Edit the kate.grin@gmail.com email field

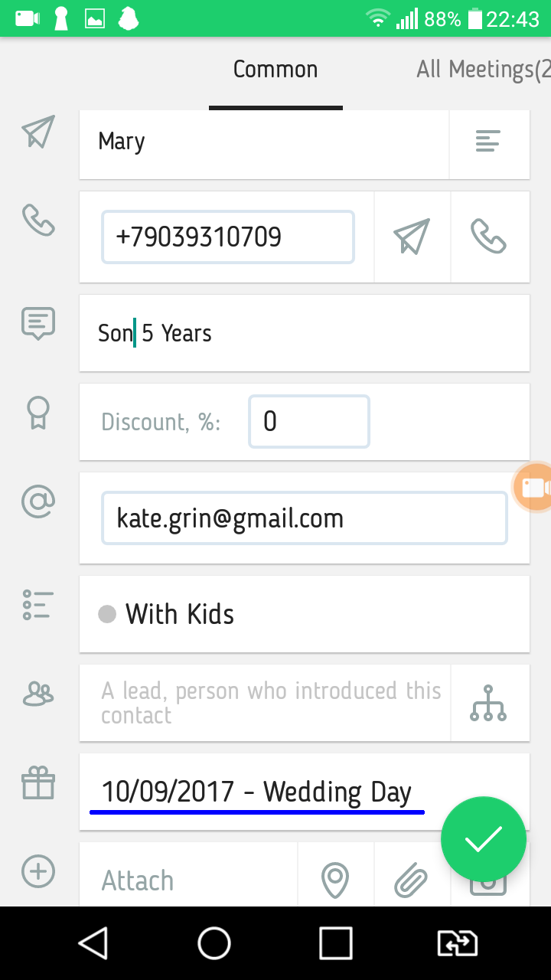[x=304, y=518]
